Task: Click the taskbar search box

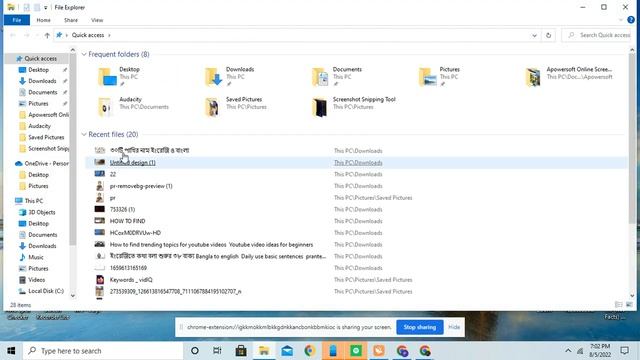Action: [x=103, y=351]
